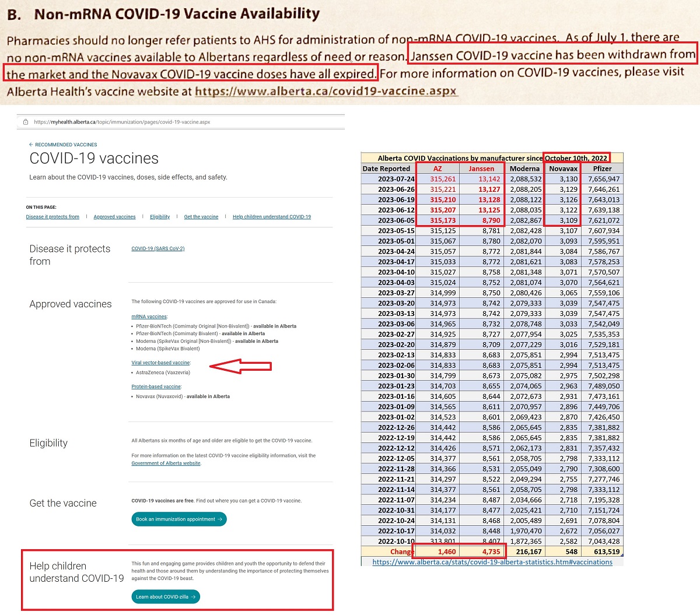Click the 'Novavax (Nuvaxovid)' list item
Viewport: 700px width, 615px height.
click(x=183, y=396)
